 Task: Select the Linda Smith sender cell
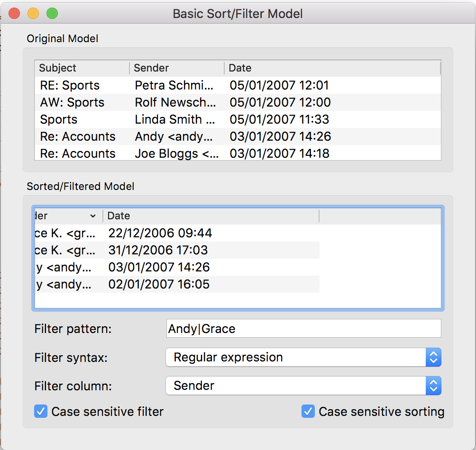coord(174,119)
